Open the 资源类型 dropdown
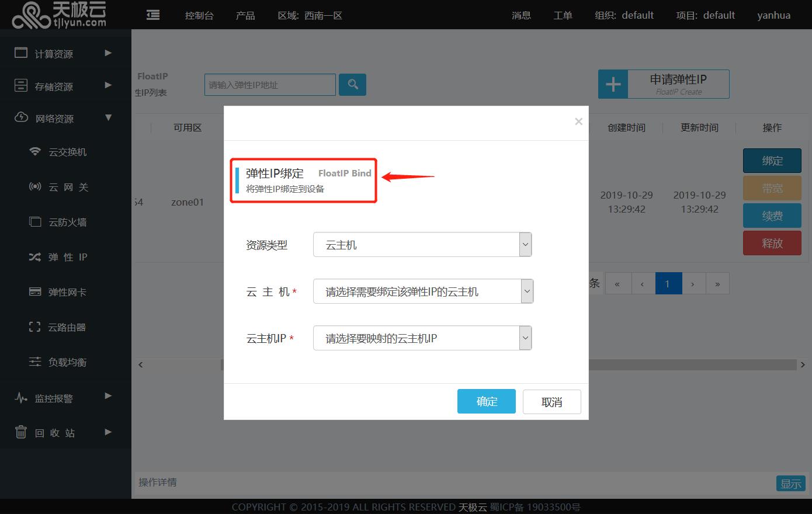 click(422, 245)
